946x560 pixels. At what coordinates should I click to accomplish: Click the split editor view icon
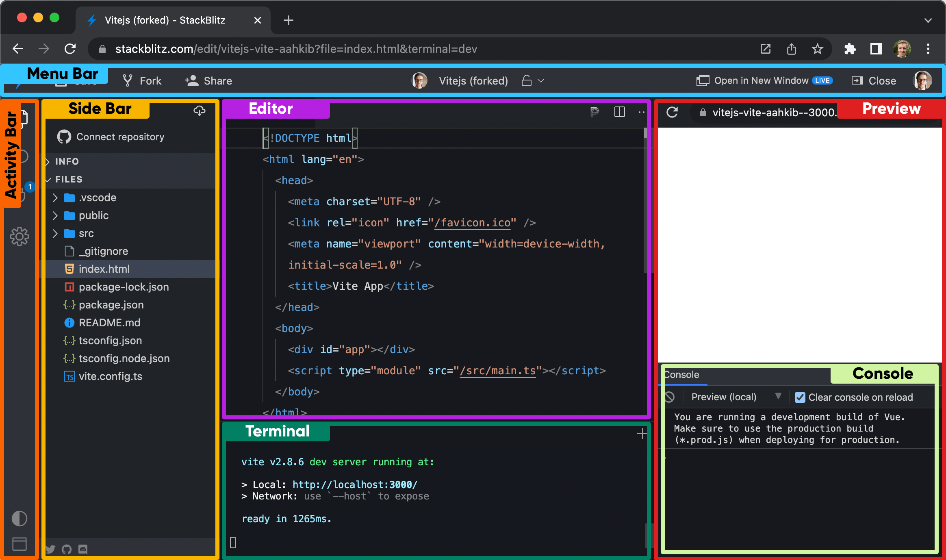click(x=618, y=111)
